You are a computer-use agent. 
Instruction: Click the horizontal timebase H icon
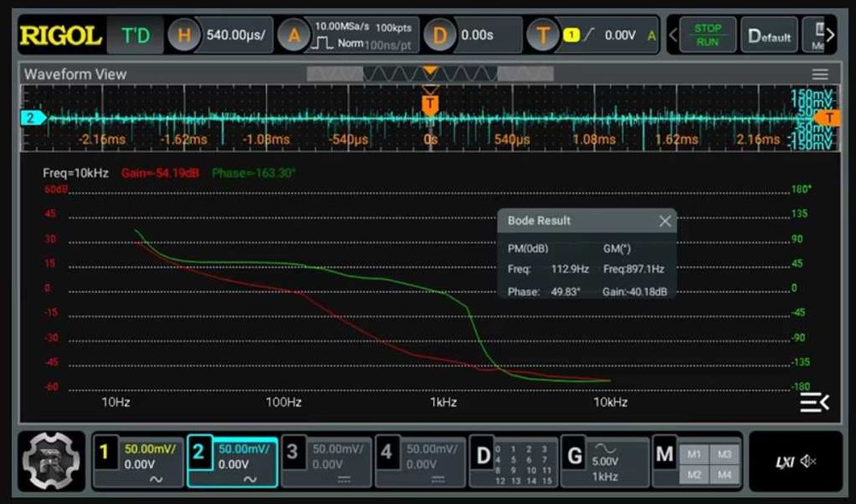coord(184,36)
